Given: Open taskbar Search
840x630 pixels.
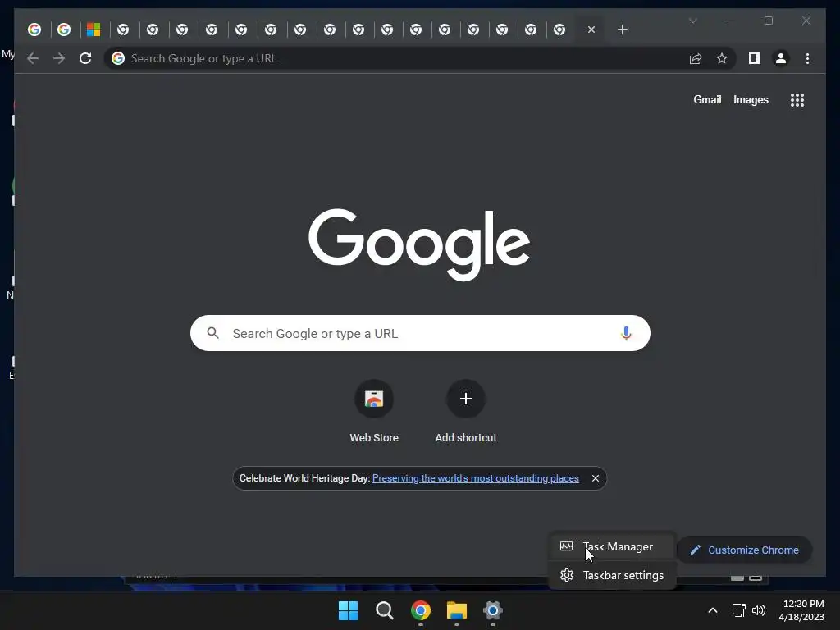Looking at the screenshot, I should 385,610.
